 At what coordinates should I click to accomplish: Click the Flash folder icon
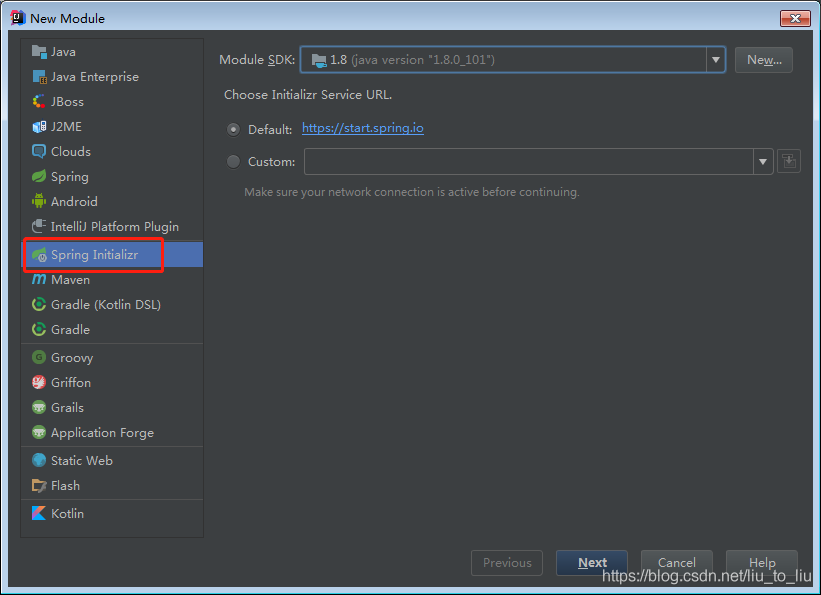tap(39, 486)
